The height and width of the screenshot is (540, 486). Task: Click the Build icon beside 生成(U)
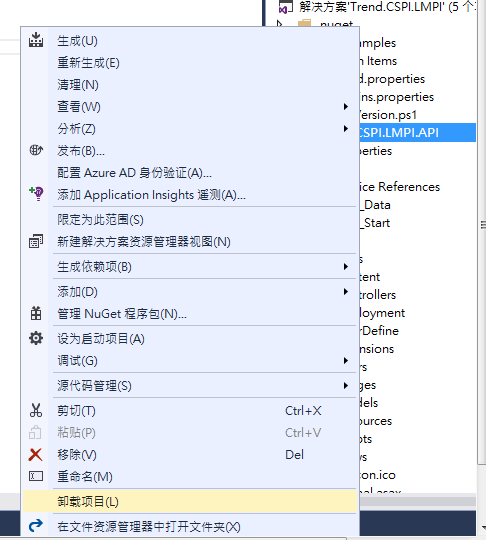pos(36,40)
